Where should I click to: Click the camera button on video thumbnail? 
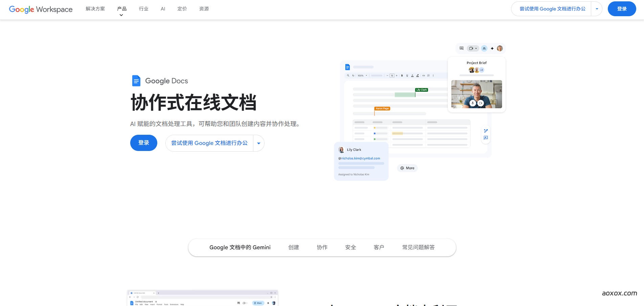[x=481, y=103]
